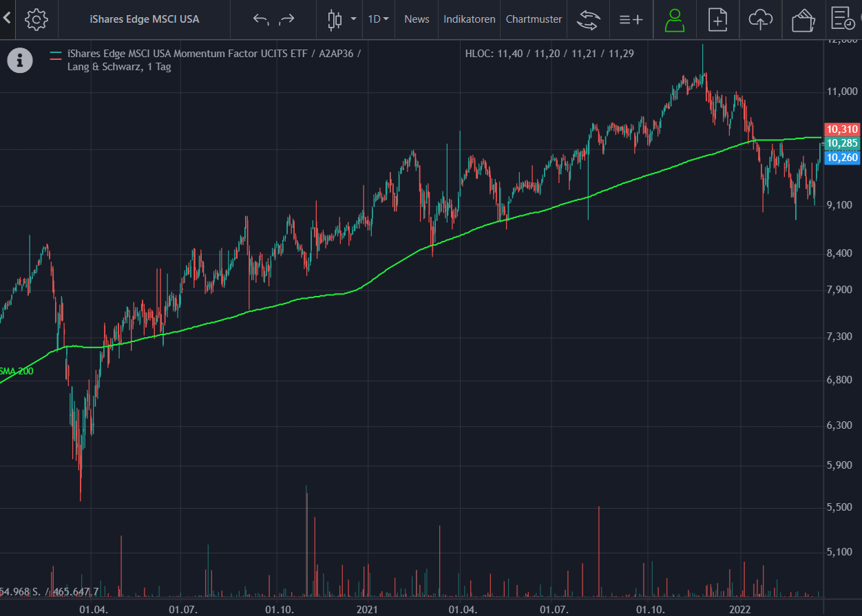Image resolution: width=862 pixels, height=616 pixels.
Task: Redo the last chart action
Action: (287, 19)
